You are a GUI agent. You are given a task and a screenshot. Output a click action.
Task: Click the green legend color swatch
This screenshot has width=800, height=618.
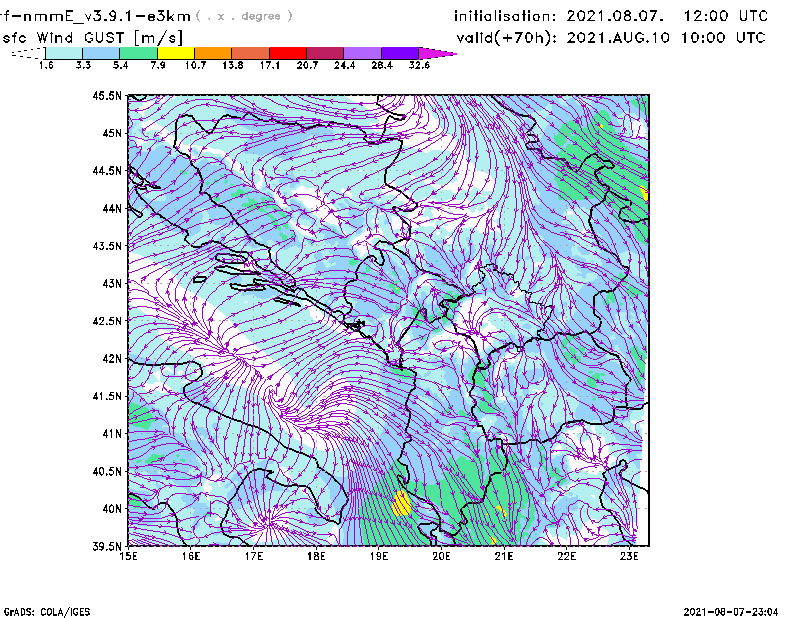coord(138,53)
